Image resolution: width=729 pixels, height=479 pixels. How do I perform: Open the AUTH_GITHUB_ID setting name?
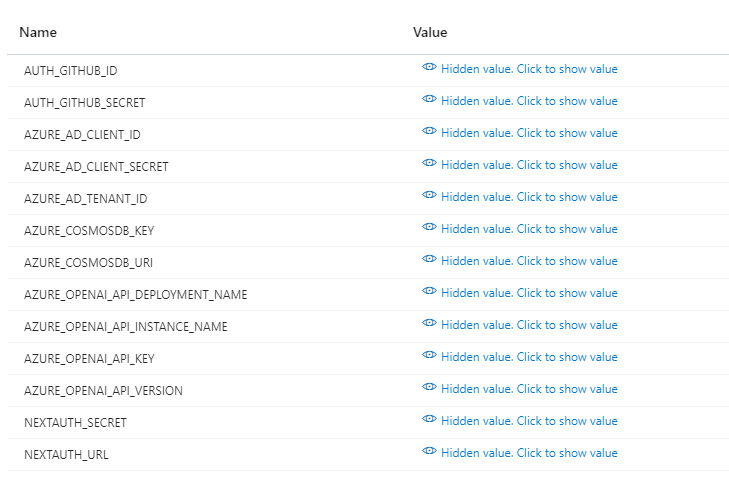tap(71, 71)
